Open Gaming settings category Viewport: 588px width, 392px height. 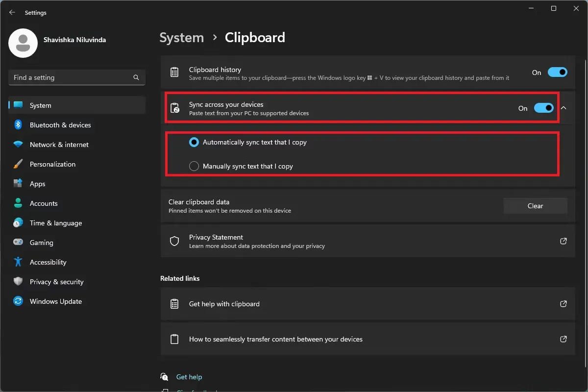[77, 243]
